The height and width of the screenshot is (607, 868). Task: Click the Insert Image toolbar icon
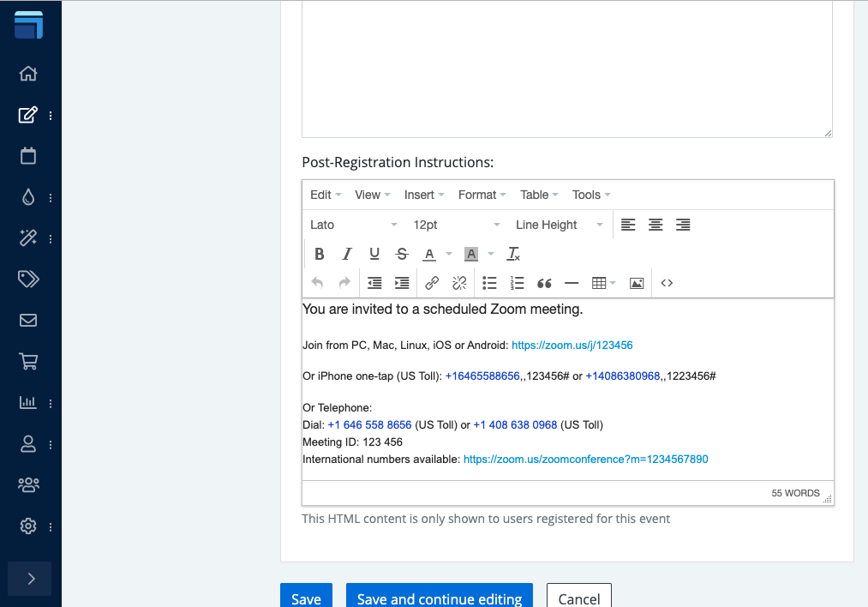[637, 282]
